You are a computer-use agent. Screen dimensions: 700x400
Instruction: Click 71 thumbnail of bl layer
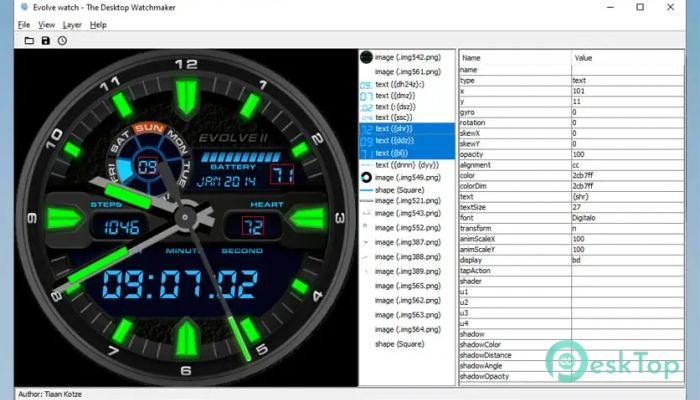point(366,154)
